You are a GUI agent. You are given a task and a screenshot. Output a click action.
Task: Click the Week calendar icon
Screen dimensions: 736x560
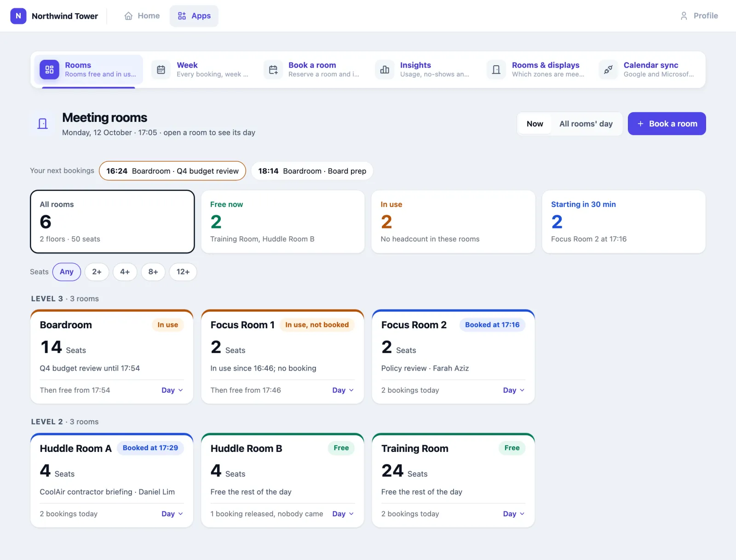(161, 70)
